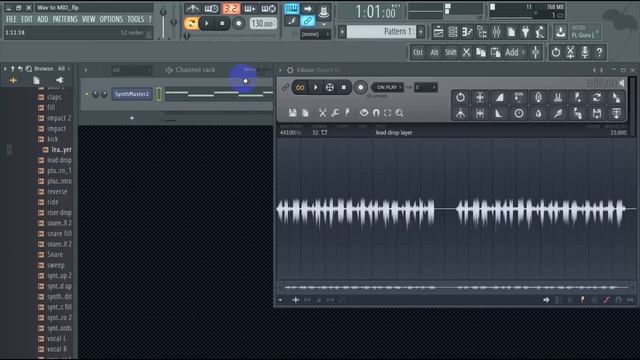Toggle wait for input to start
The image size is (640, 360).
coord(211,9)
